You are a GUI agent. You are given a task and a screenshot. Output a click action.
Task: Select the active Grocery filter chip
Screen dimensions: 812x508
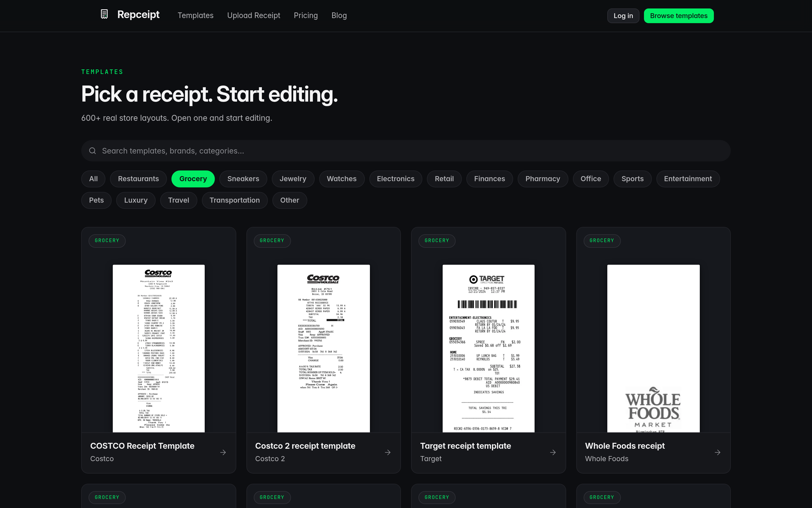193,179
